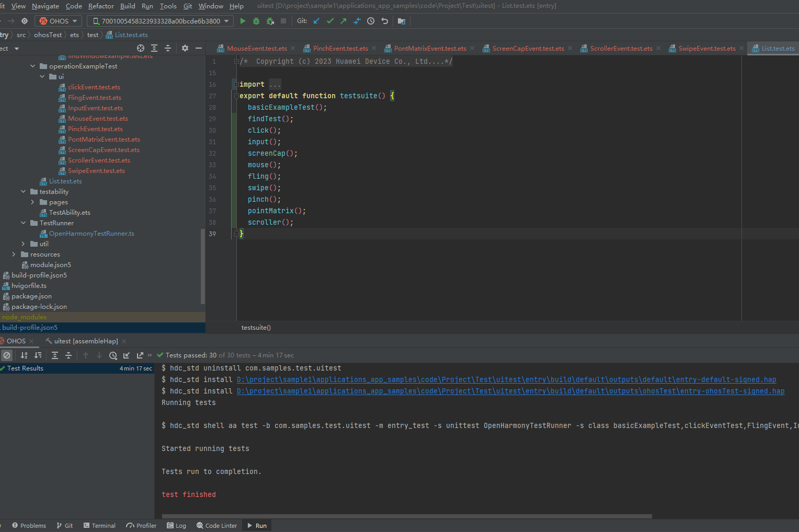Viewport: 799px width, 532px height.
Task: Click Git update project arrow icon
Action: 316,21
